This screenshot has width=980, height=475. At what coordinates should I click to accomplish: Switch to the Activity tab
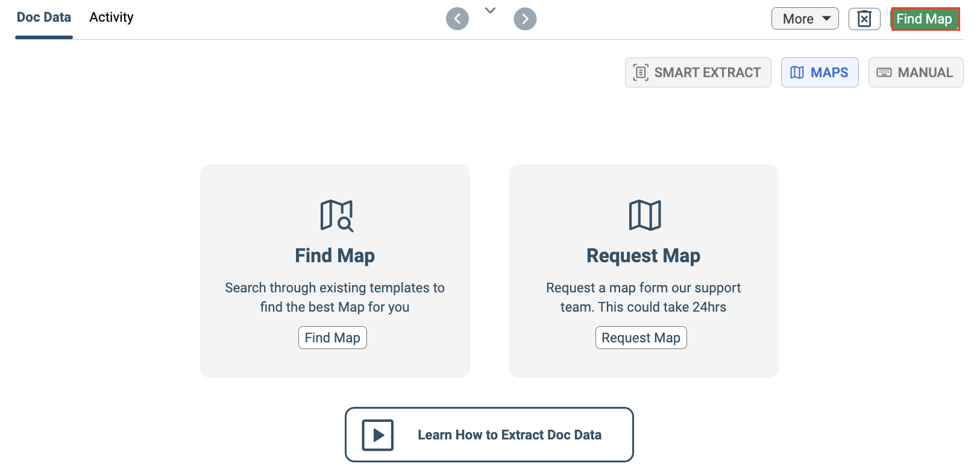pyautogui.click(x=112, y=17)
